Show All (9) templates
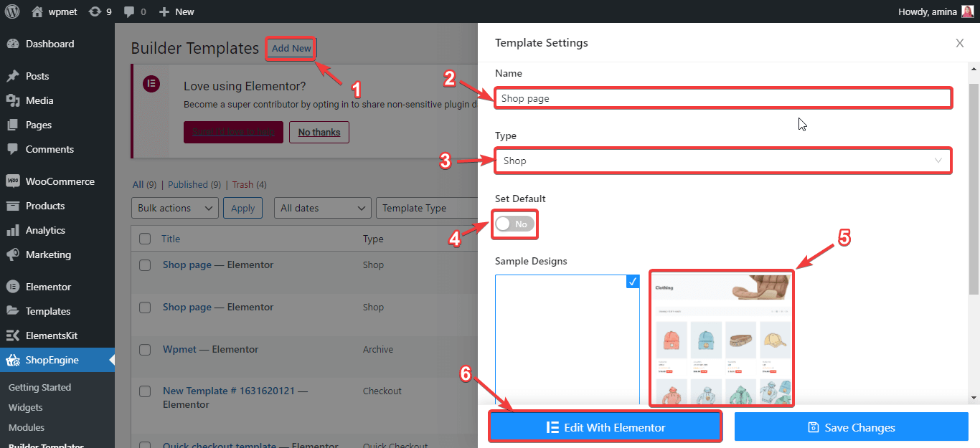The image size is (980, 448). (144, 184)
